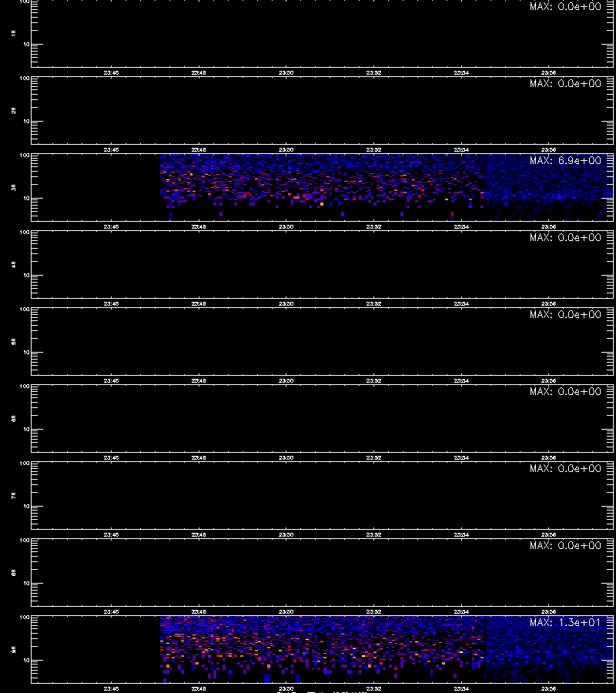The image size is (616, 693).
Task: Click the "8R" panel axis label
Action: (14, 572)
